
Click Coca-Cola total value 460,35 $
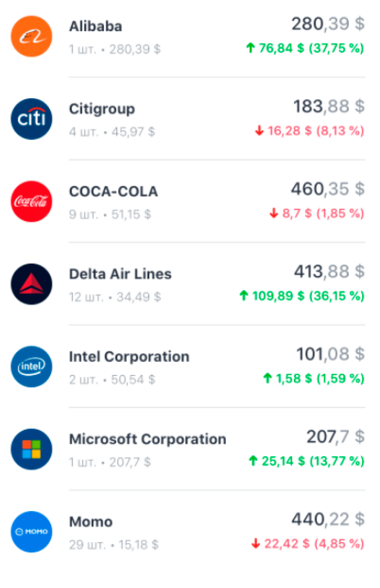(328, 189)
